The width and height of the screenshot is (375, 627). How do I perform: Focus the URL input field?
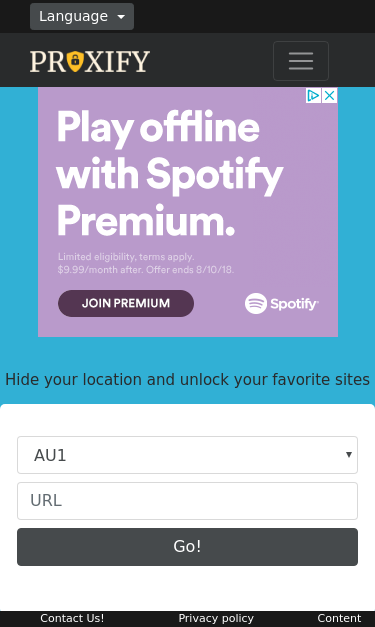click(188, 501)
